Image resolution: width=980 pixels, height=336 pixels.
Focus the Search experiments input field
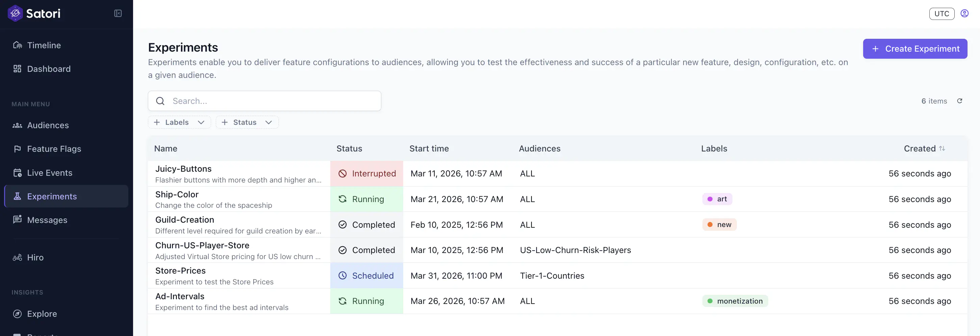pyautogui.click(x=274, y=101)
